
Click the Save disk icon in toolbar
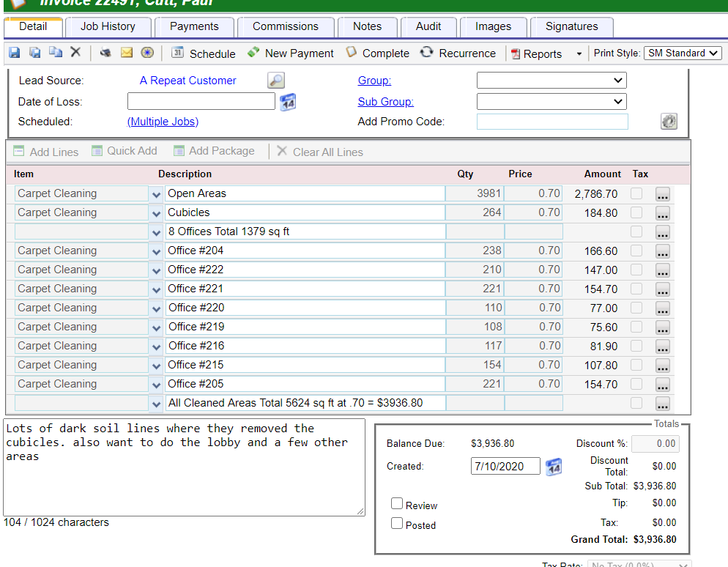(x=15, y=53)
